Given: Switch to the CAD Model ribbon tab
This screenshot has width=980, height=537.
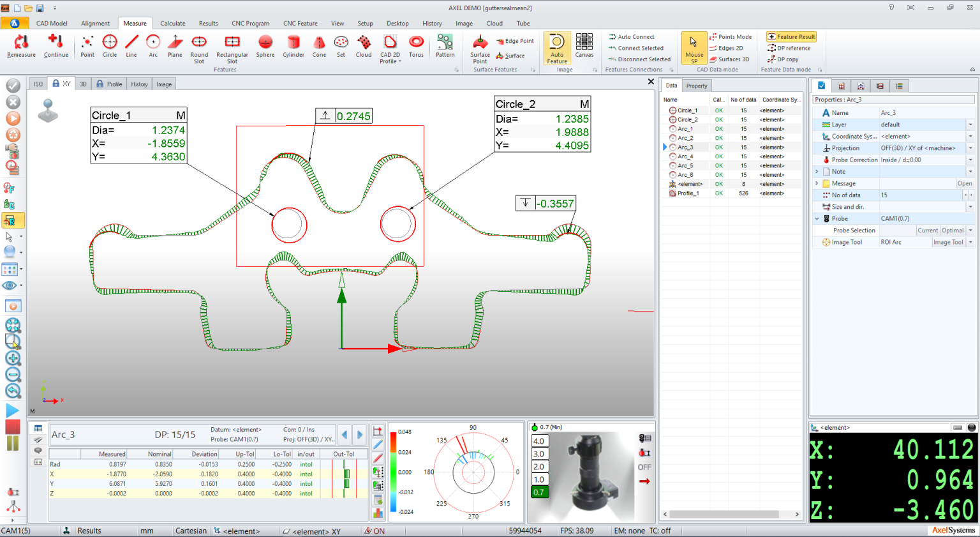Looking at the screenshot, I should tap(51, 23).
